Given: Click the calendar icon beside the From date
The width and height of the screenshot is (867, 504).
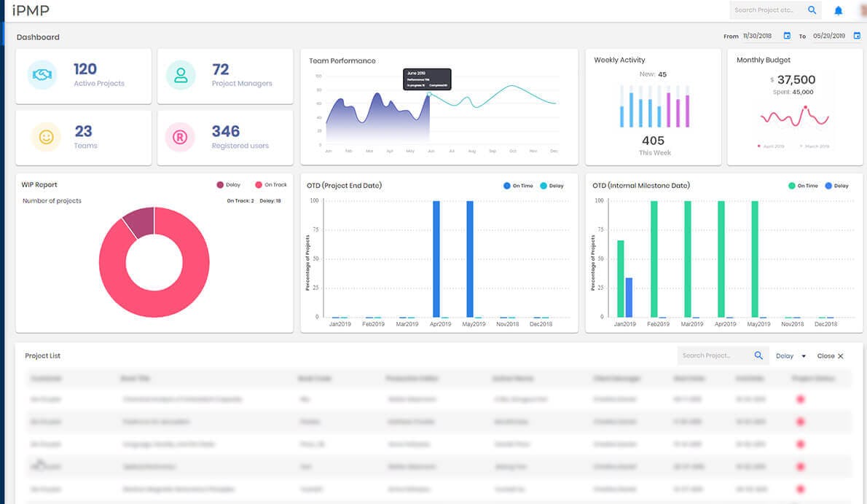Looking at the screenshot, I should point(786,35).
